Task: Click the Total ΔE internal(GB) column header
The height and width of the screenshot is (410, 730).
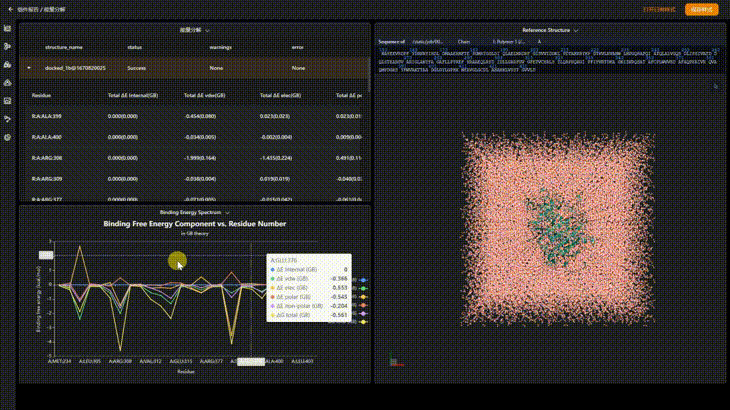Action: click(x=133, y=95)
